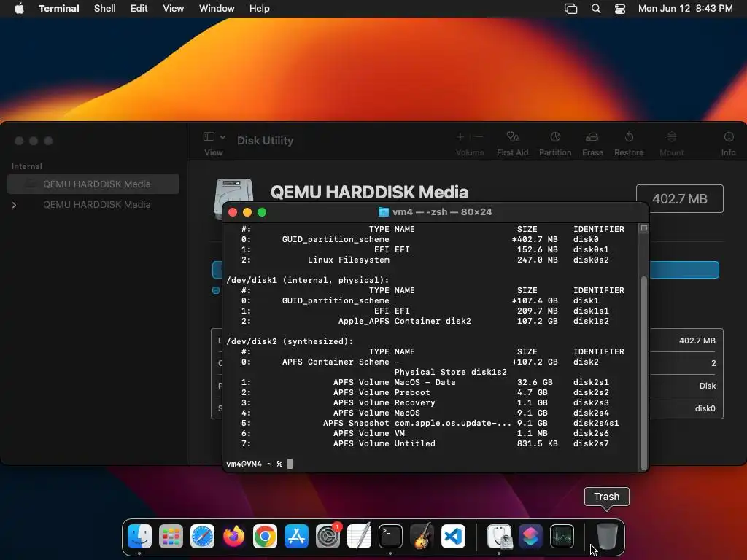Click the Terminal window scrollbar
The width and height of the screenshot is (747, 560).
pos(644,373)
